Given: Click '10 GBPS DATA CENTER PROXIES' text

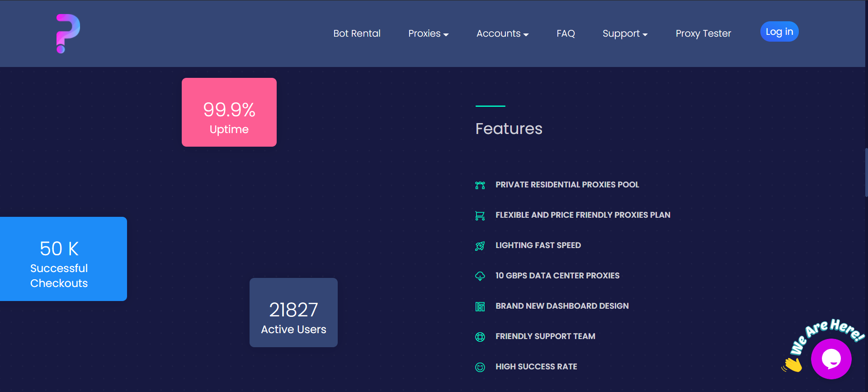Looking at the screenshot, I should click(557, 276).
